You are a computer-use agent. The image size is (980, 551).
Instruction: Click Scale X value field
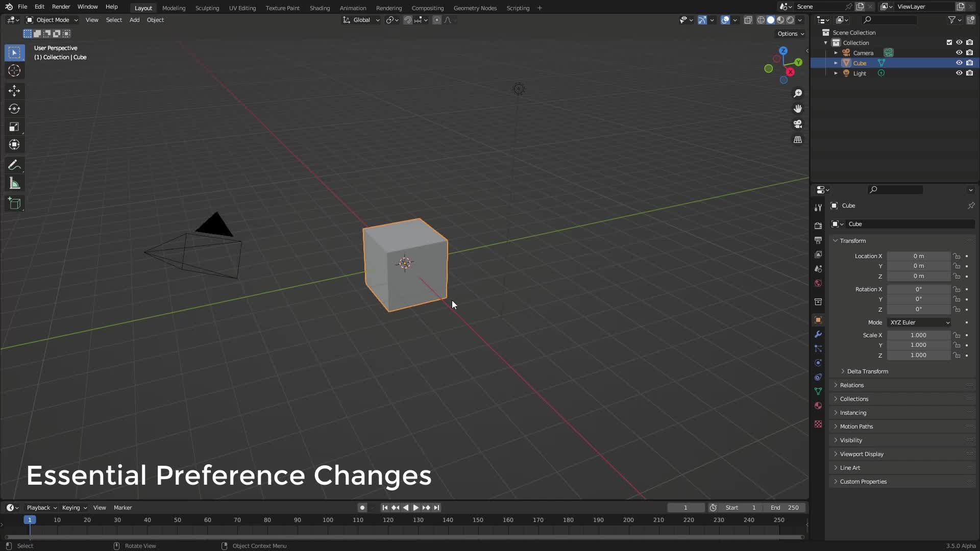click(918, 335)
